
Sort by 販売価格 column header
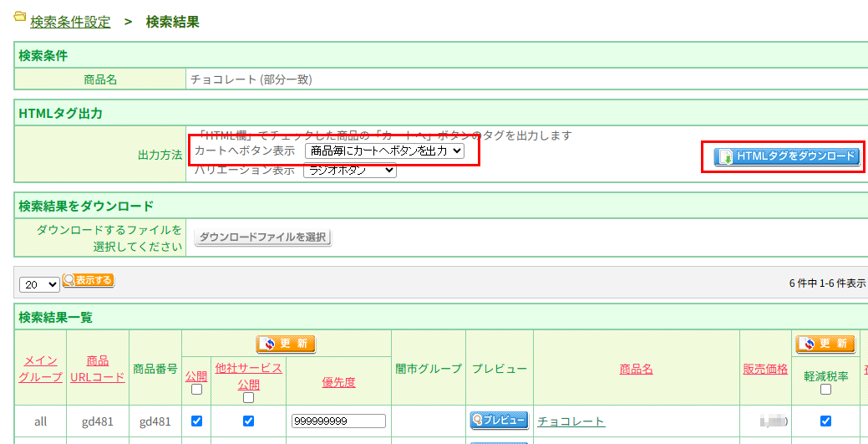(765, 370)
